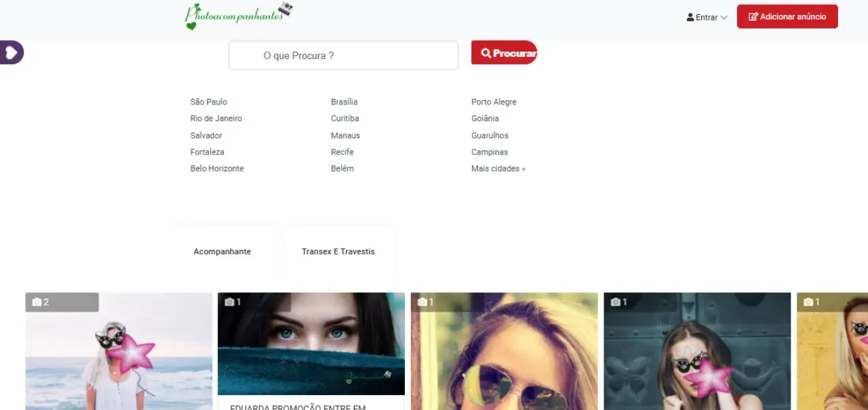Click the Procurar search button

(x=504, y=52)
